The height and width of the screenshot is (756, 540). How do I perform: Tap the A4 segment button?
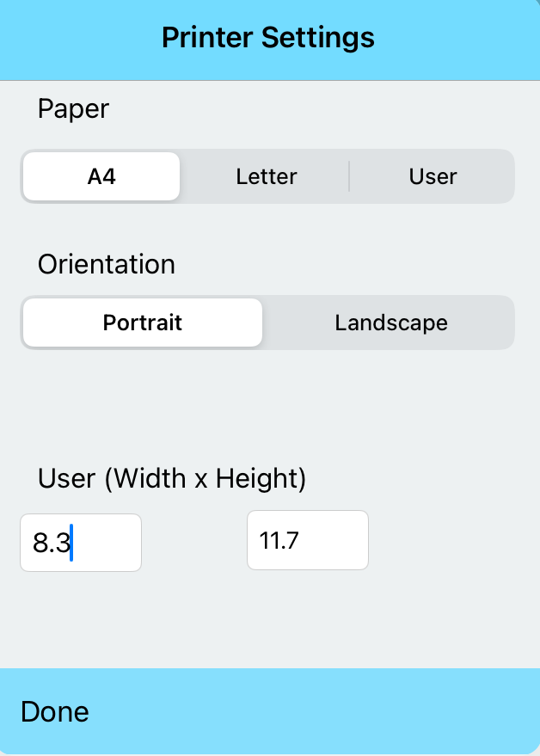[x=101, y=176]
